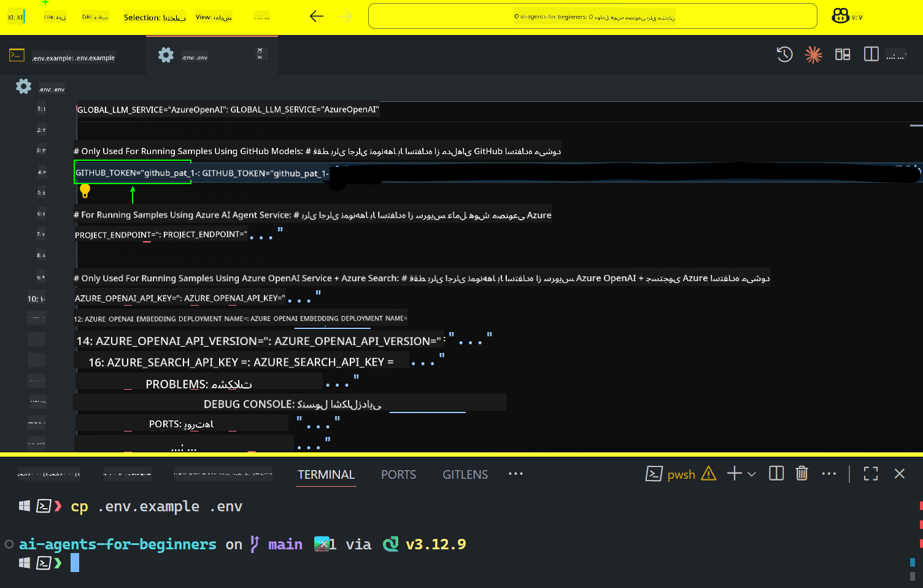The width and height of the screenshot is (923, 588).
Task: Click the AZURE_OPENAI_API_KEY line
Action: (x=198, y=298)
